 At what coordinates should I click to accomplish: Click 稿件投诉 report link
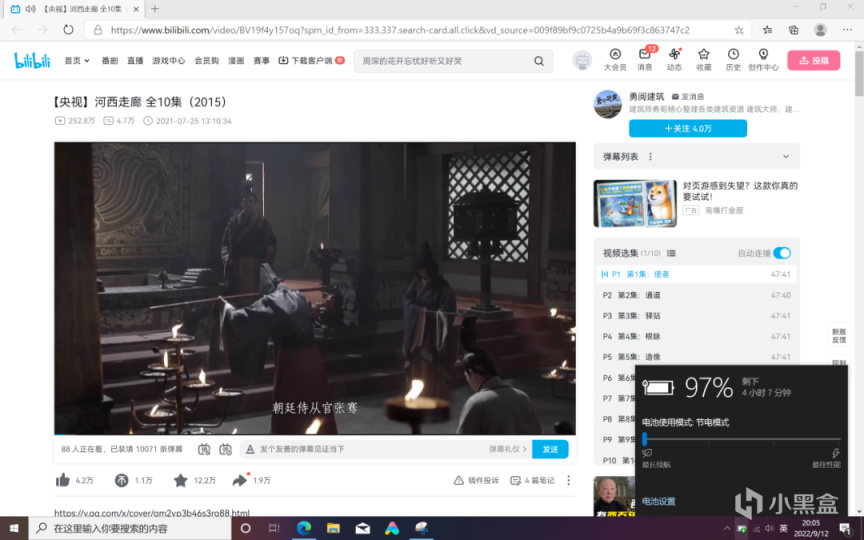tap(476, 480)
